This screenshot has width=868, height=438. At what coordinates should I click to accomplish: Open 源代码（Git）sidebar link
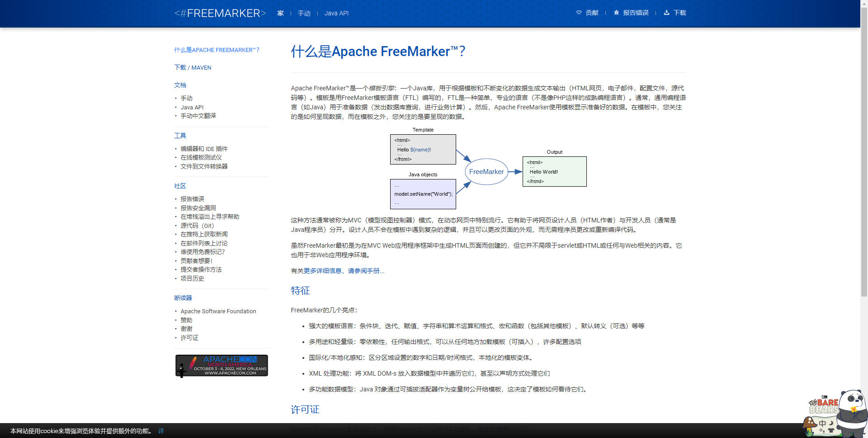[x=198, y=226]
